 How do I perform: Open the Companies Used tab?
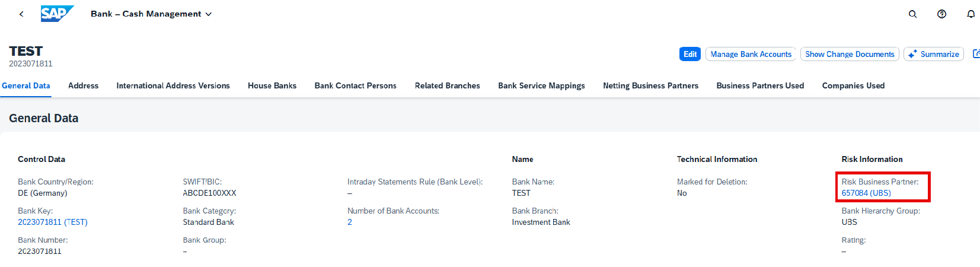pyautogui.click(x=853, y=85)
